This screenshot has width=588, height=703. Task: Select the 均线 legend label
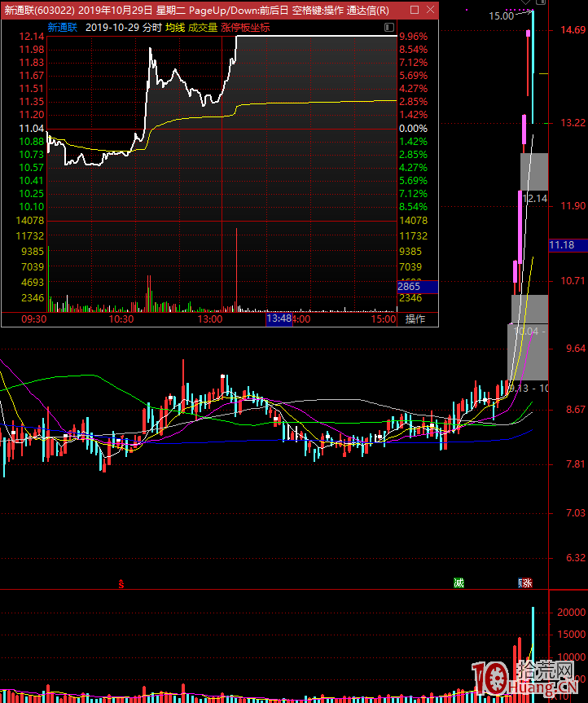click(x=175, y=28)
